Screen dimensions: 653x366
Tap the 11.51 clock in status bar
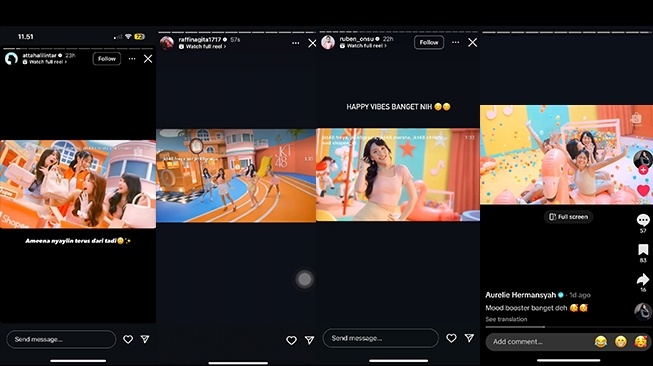pyautogui.click(x=26, y=37)
